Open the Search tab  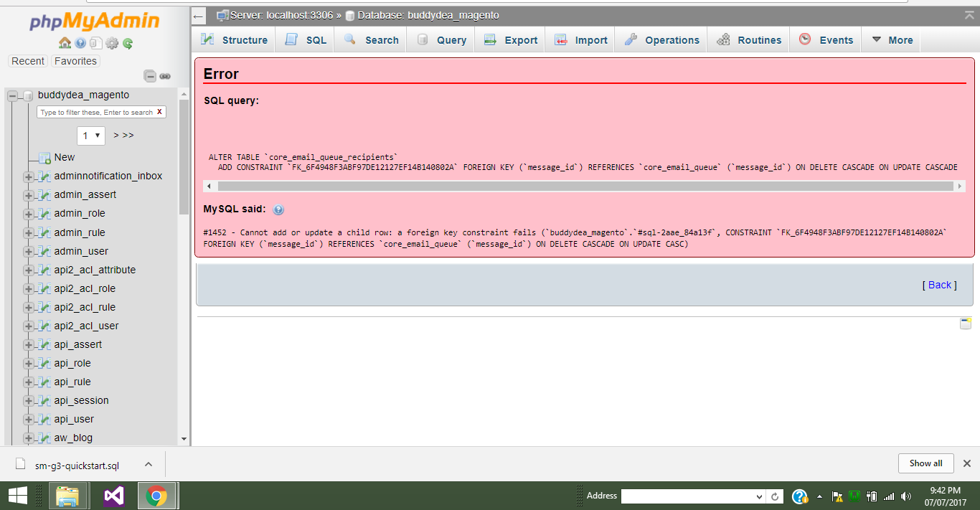click(371, 40)
